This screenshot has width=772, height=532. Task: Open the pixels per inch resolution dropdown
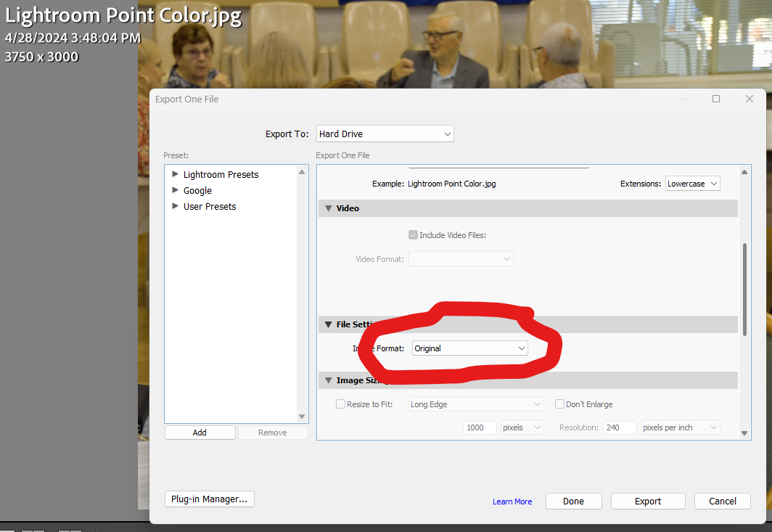[680, 427]
